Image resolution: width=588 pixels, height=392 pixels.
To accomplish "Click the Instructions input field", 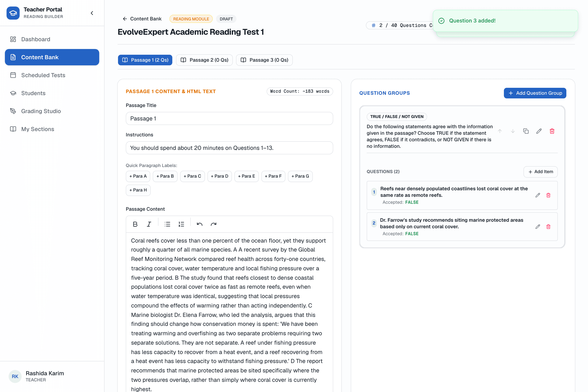I will (x=229, y=148).
